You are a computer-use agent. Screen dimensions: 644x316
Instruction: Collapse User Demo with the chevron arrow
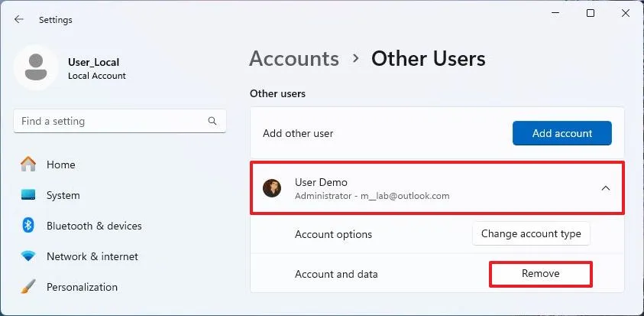tap(605, 188)
